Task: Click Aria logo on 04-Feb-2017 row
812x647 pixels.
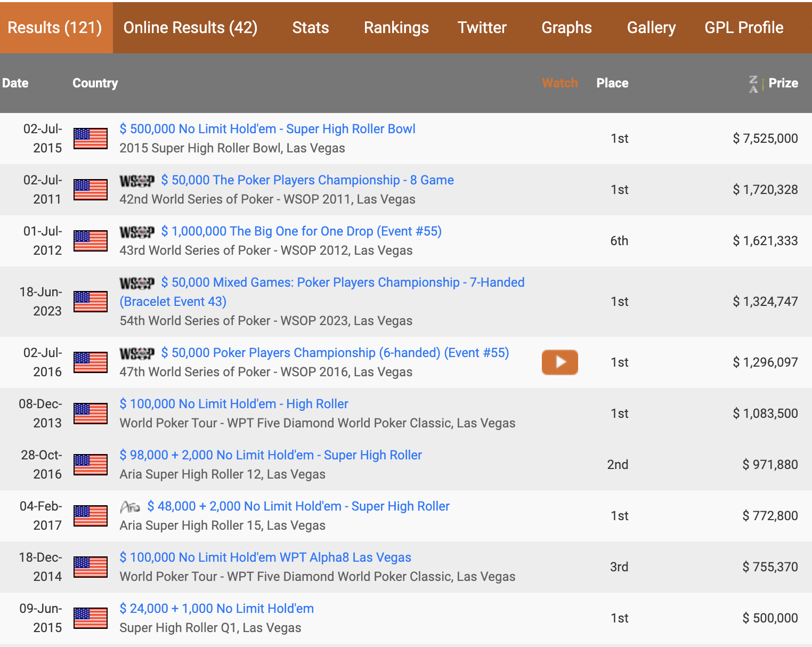Action: coord(130,507)
